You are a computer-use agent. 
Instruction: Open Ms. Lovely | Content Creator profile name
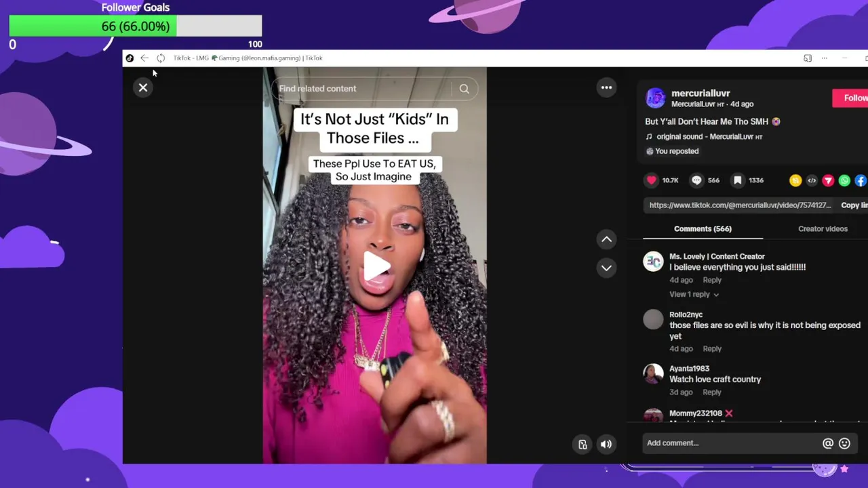pos(717,257)
